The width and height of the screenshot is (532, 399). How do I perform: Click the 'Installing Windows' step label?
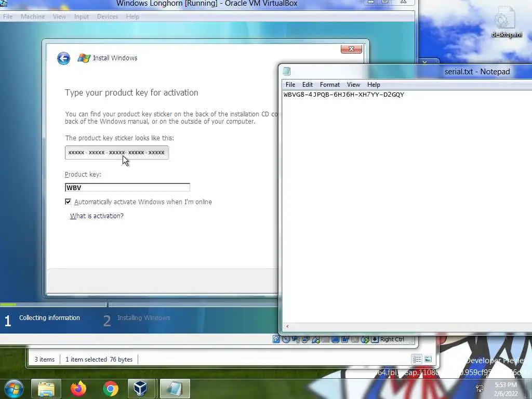pos(143,318)
